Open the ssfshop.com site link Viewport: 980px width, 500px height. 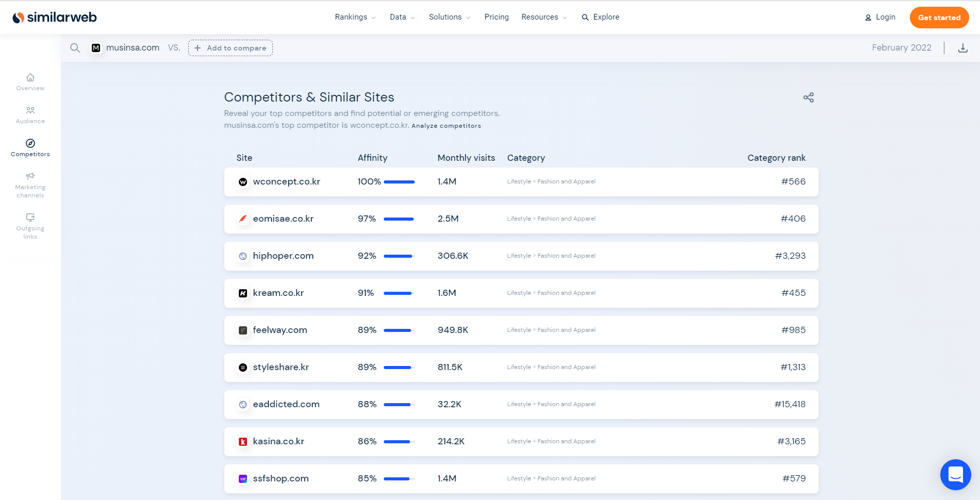pyautogui.click(x=281, y=478)
